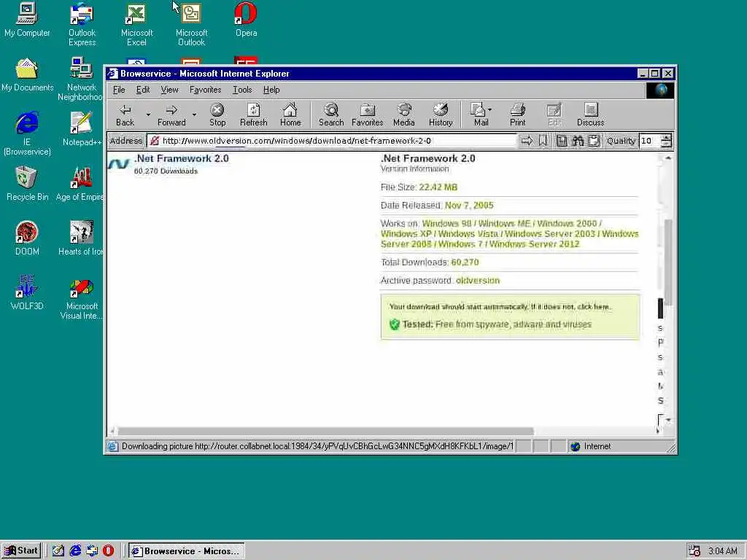Screen dimensions: 747x560
Task: Select the Microsoft Excel desktop shortcut
Action: pos(136,24)
